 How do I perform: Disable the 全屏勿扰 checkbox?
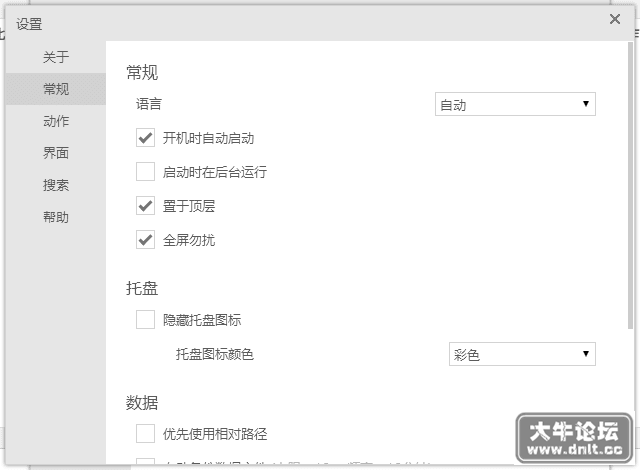(x=145, y=240)
